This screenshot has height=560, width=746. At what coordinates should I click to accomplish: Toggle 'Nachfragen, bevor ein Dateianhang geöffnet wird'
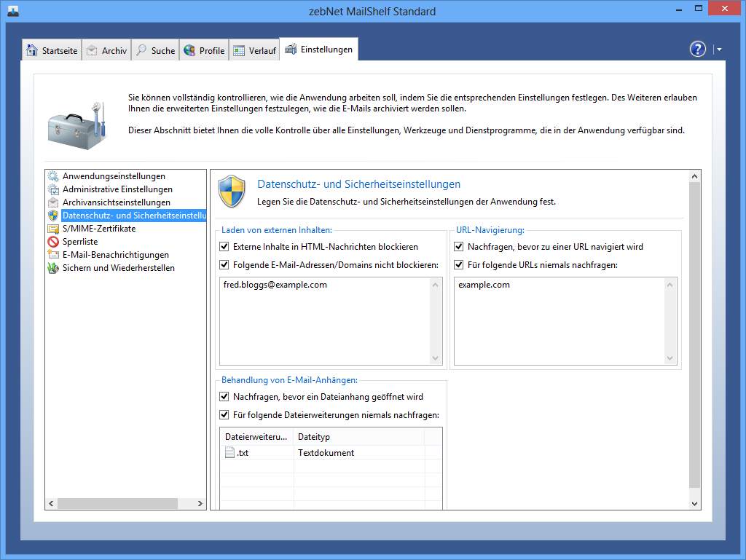[x=224, y=396]
